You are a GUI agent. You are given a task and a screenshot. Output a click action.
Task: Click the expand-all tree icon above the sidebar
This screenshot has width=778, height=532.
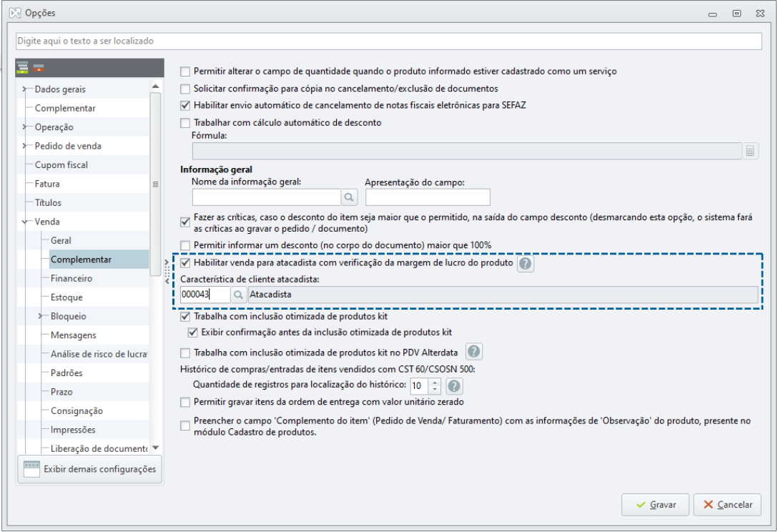click(22, 67)
